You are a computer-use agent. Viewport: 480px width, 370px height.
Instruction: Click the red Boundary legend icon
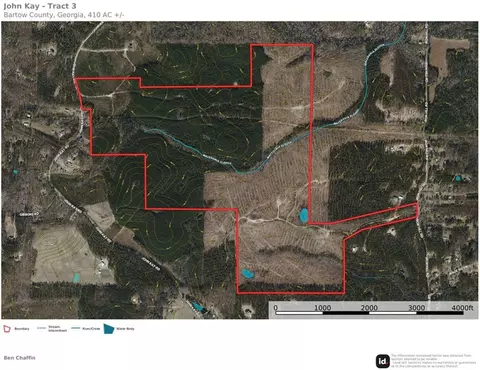7,329
